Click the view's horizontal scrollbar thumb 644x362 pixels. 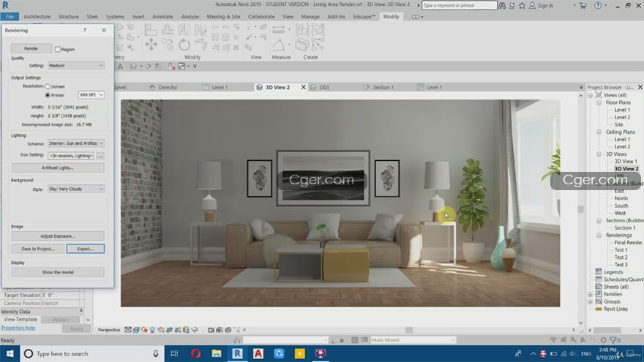pos(408,330)
